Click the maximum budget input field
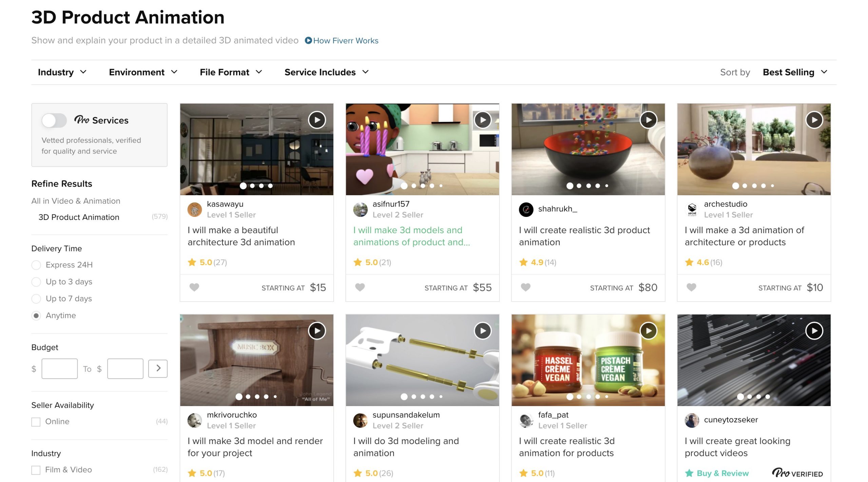The height and width of the screenshot is (482, 868). [125, 368]
